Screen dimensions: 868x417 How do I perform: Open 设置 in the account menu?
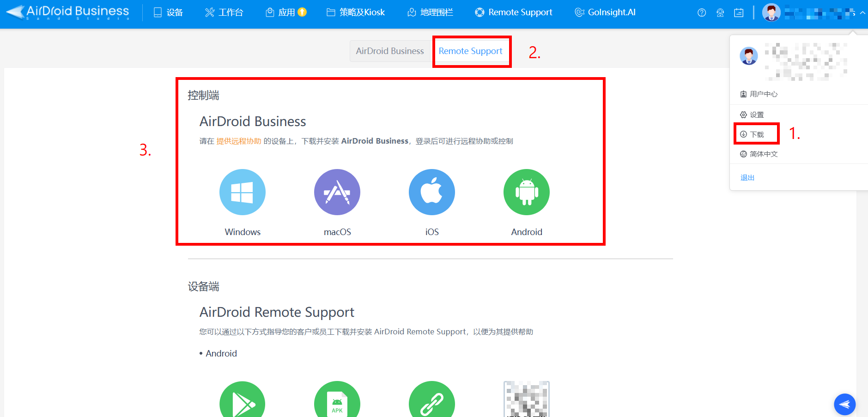pyautogui.click(x=752, y=115)
